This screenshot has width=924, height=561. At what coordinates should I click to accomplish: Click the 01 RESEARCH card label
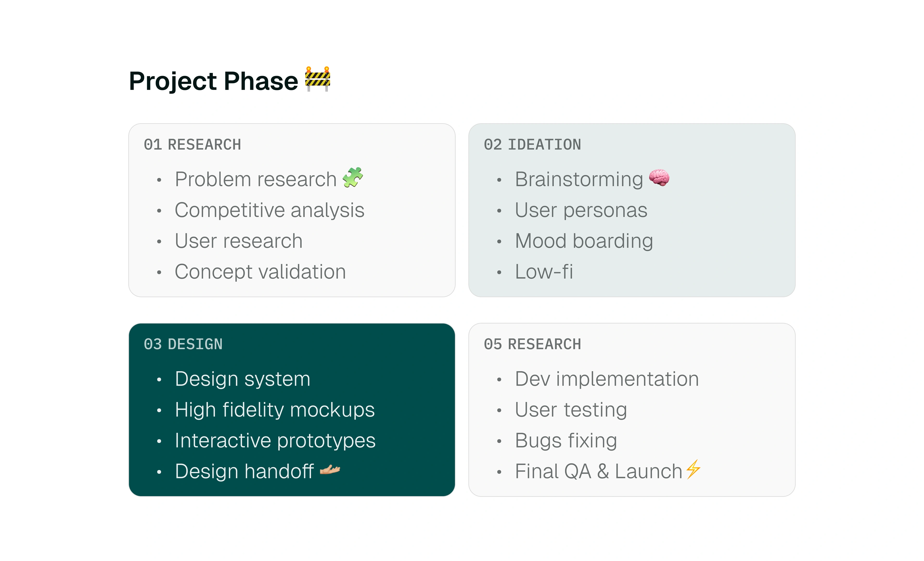tap(192, 145)
